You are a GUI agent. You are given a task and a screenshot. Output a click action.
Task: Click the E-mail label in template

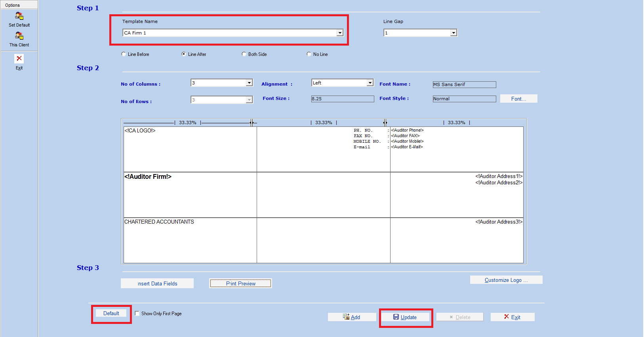tap(362, 147)
